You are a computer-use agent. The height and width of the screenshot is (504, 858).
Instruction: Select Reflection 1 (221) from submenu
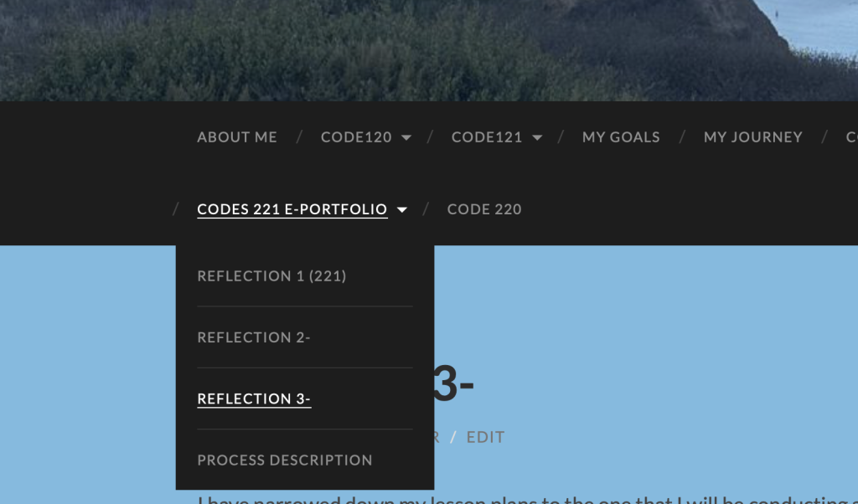[271, 276]
